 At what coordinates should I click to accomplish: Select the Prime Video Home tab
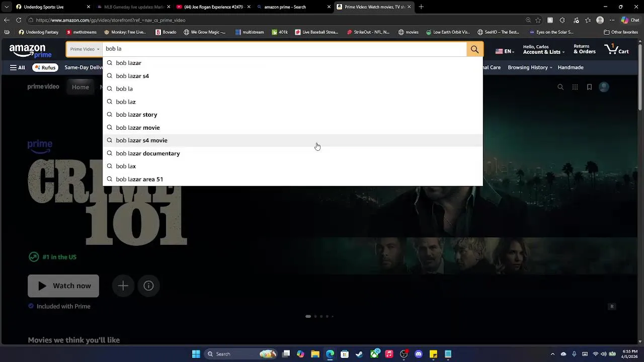point(80,87)
